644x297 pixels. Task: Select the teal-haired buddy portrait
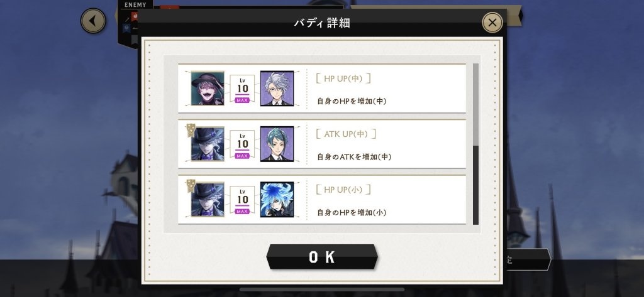pyautogui.click(x=277, y=144)
